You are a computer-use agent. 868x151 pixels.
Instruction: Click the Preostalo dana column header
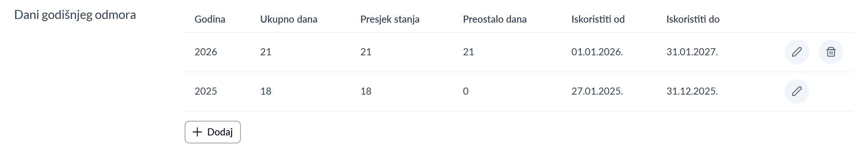click(495, 19)
